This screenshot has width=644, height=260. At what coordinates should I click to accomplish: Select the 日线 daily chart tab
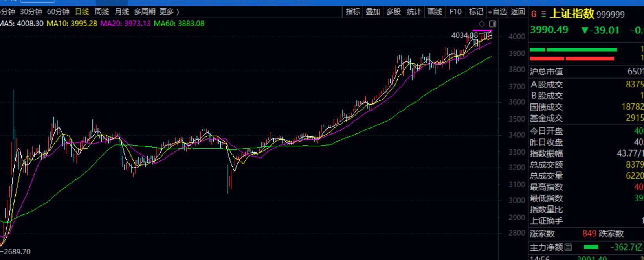point(82,12)
